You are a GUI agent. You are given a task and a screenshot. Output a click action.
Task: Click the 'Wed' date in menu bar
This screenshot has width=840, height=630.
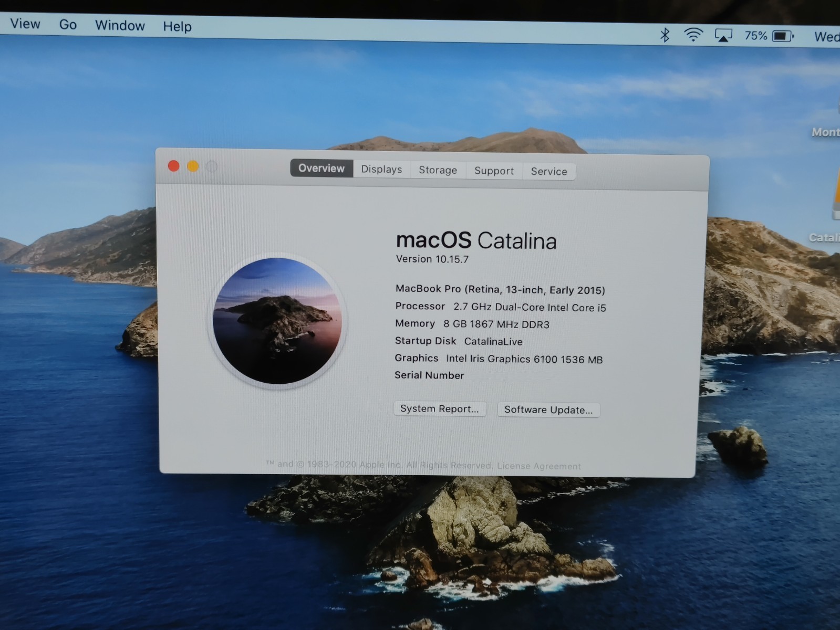pos(827,37)
